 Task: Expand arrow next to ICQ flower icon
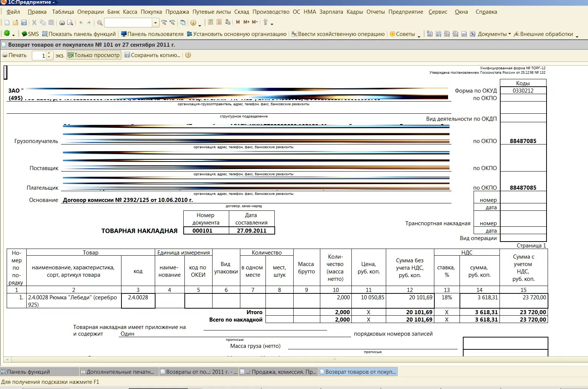[13, 36]
